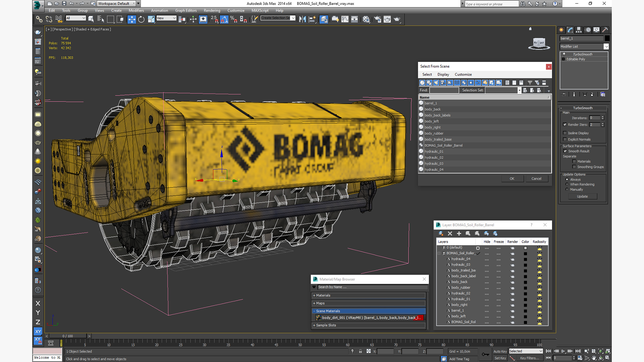Open the Display command panel tab
The height and width of the screenshot is (362, 644).
596,30
